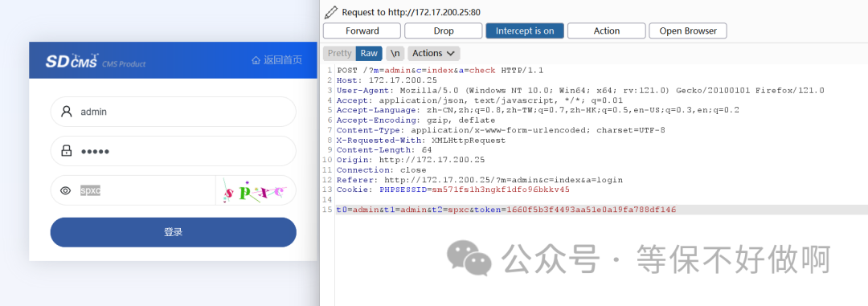Switch to the Pretty view tab

[339, 53]
